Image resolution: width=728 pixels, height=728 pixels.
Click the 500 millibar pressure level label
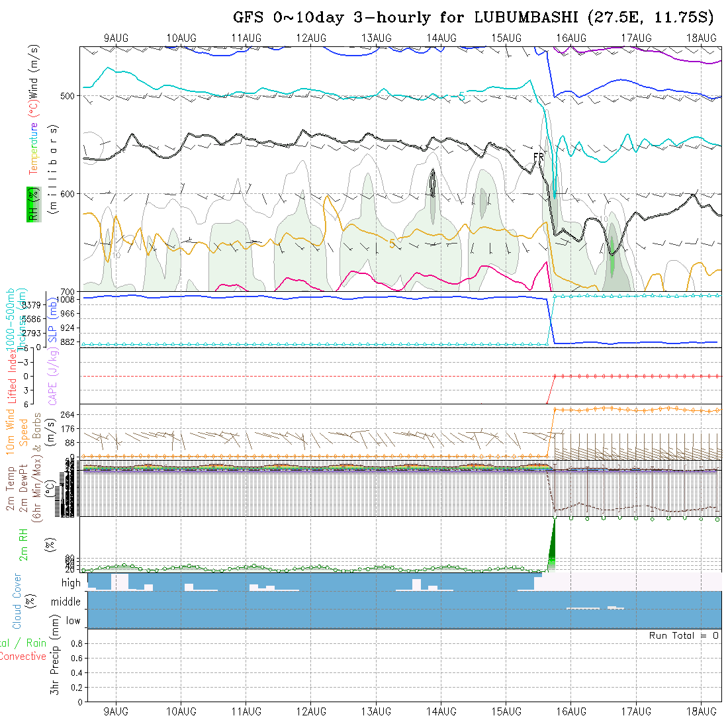[68, 96]
